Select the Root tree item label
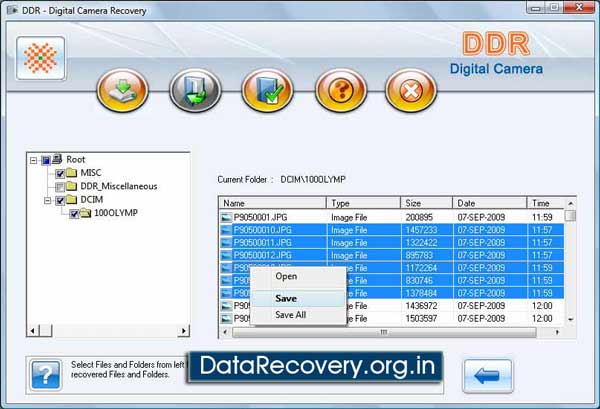The image size is (600, 409). point(75,159)
